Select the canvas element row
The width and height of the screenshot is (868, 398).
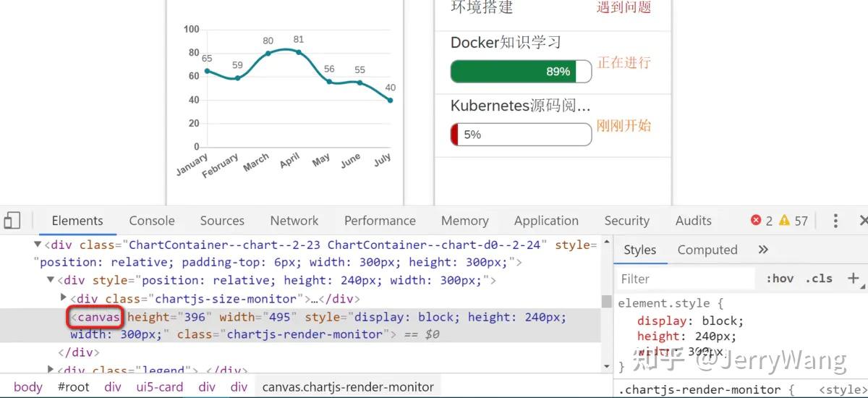coord(300,326)
